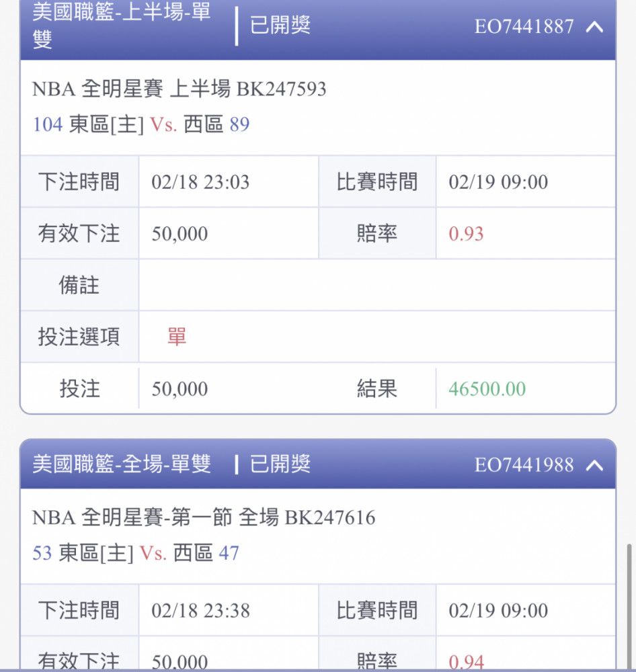Select the 0.94 odds value
This screenshot has height=672, width=636.
(x=466, y=662)
